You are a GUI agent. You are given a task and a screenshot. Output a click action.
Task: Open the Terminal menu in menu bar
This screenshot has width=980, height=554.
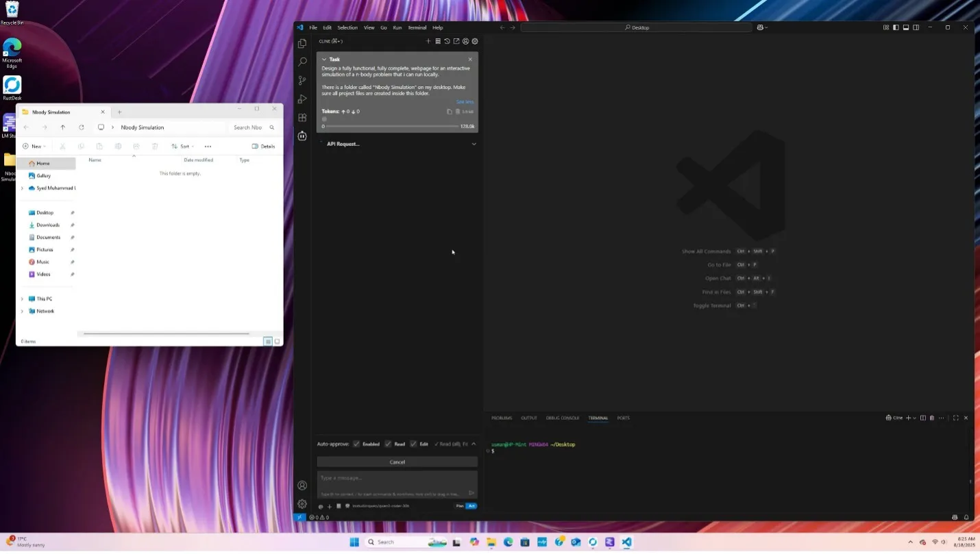click(x=417, y=27)
